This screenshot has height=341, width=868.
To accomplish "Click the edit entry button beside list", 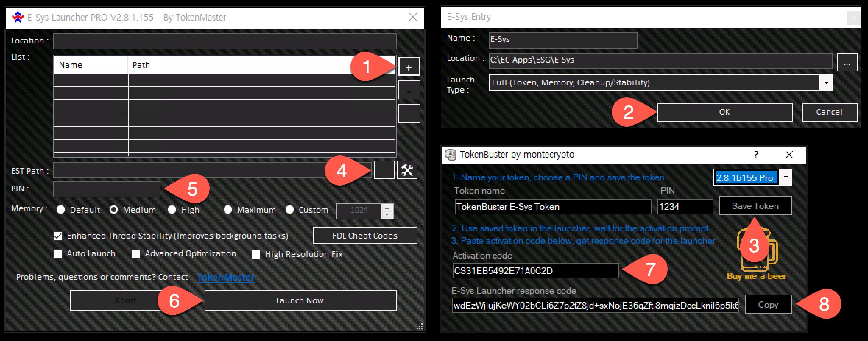I will [x=409, y=113].
